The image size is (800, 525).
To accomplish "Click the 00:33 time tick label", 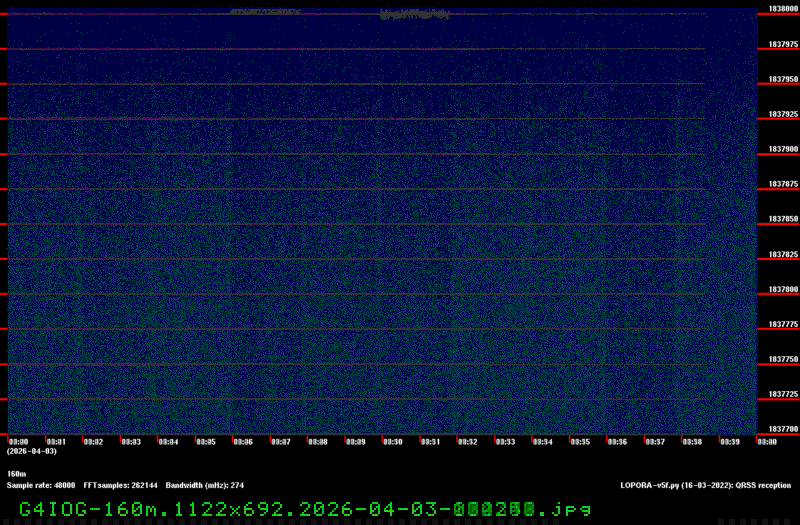I will 505,441.
